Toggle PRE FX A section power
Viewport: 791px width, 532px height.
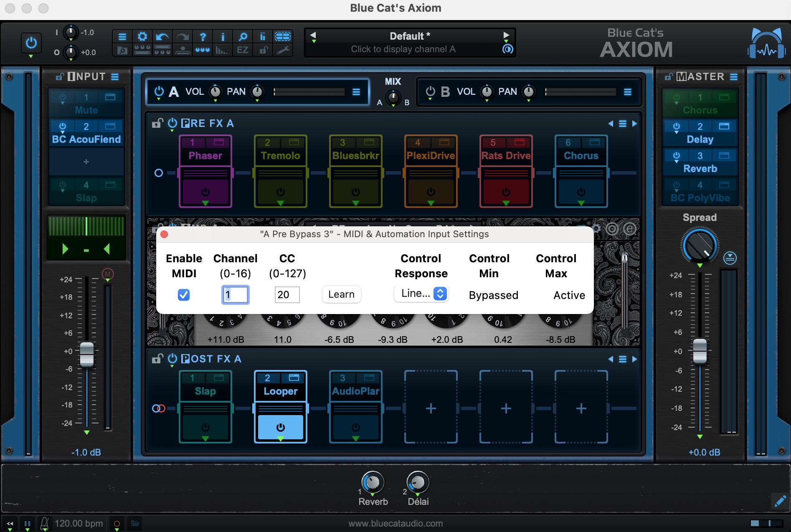pyautogui.click(x=172, y=123)
